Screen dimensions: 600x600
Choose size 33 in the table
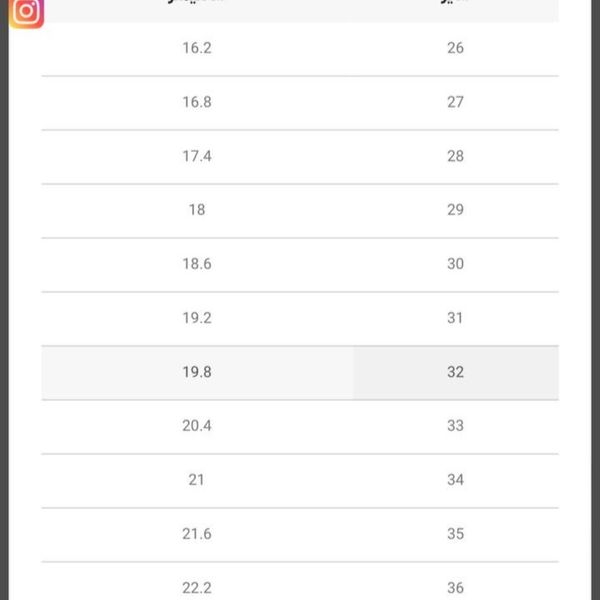pos(455,426)
